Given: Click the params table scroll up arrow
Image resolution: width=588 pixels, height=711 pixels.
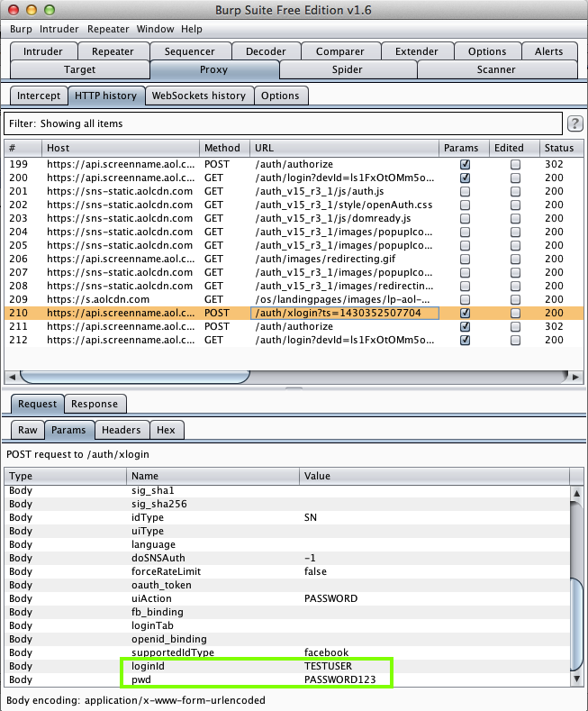Looking at the screenshot, I should pos(576,493).
